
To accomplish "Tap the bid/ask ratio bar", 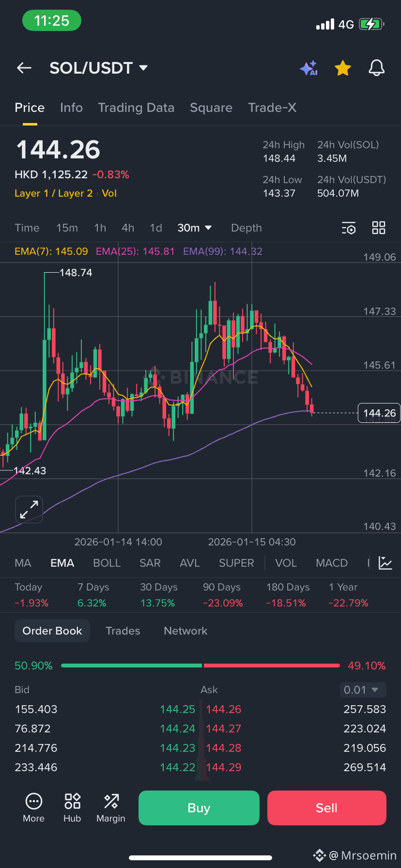I will pyautogui.click(x=200, y=666).
